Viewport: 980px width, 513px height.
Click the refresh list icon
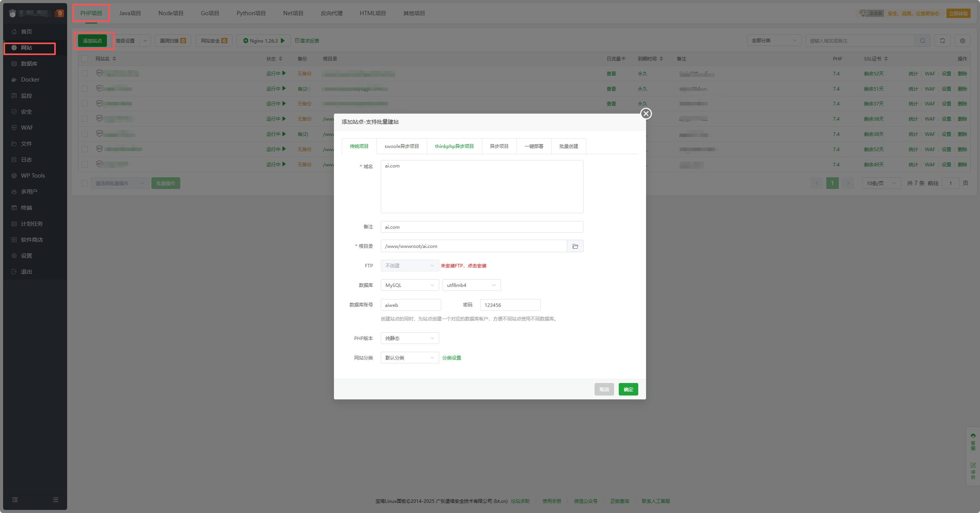[x=943, y=41]
